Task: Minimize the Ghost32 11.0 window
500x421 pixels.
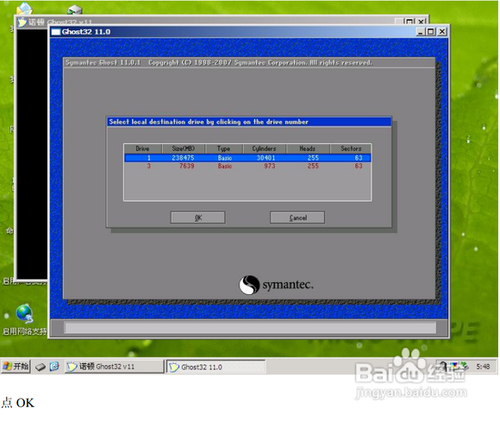Action: (x=421, y=32)
